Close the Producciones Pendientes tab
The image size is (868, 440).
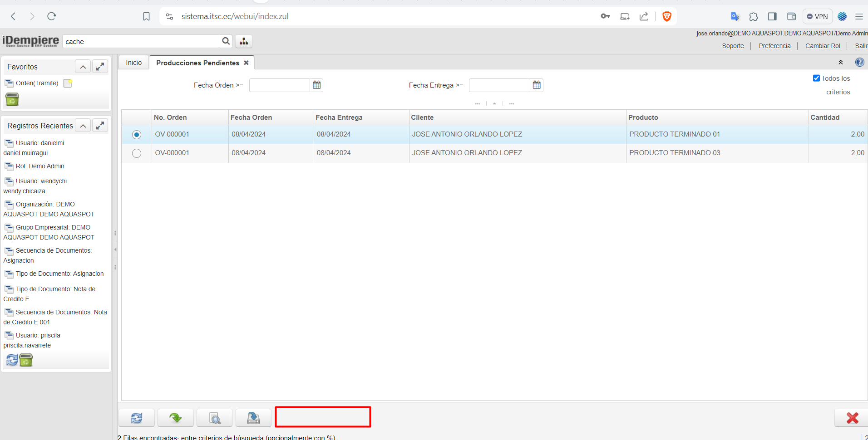[246, 63]
